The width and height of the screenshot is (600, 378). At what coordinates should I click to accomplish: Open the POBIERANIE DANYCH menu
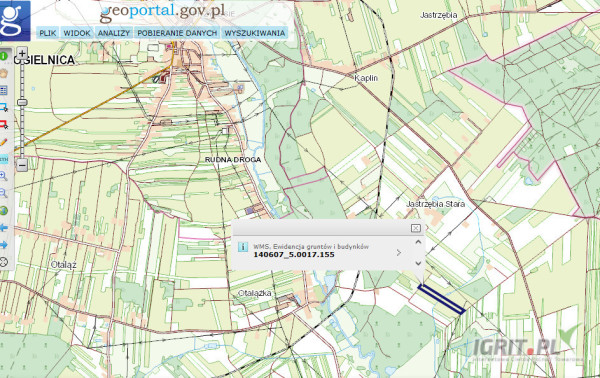pos(177,33)
